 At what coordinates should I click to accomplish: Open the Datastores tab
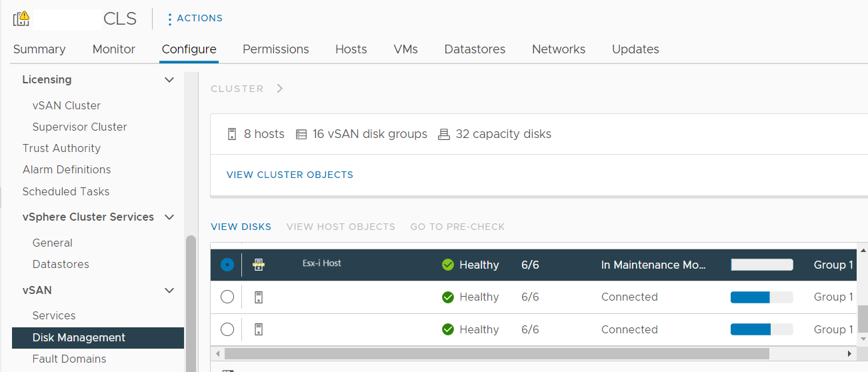[x=475, y=49]
